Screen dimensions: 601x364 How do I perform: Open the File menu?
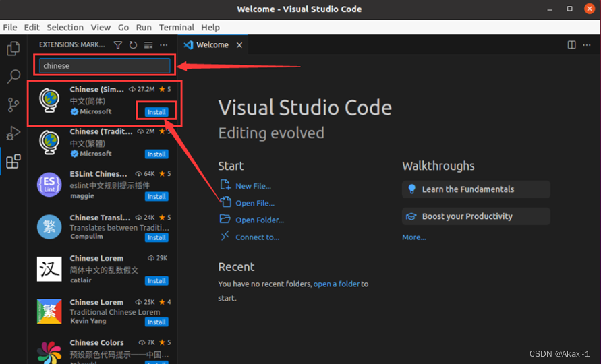(10, 28)
